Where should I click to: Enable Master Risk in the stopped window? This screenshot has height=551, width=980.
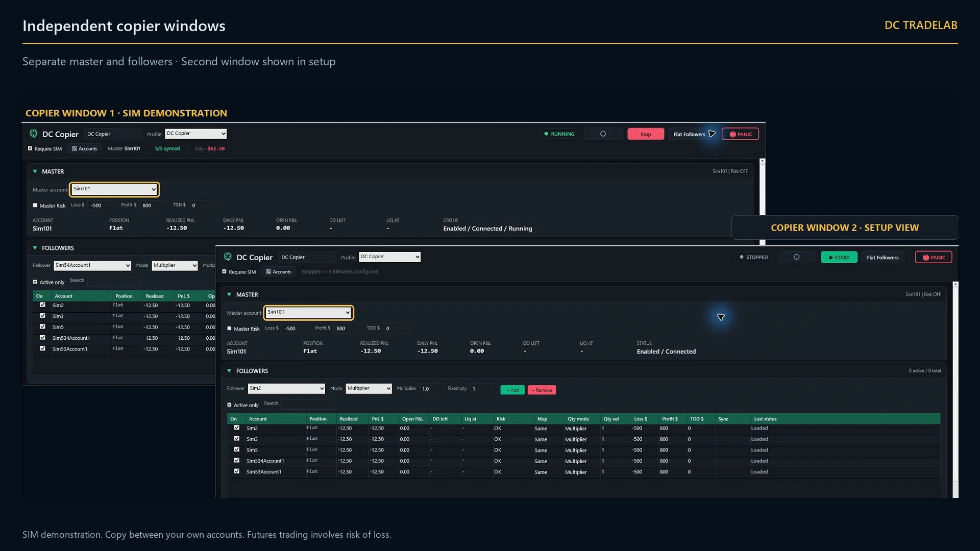click(229, 329)
